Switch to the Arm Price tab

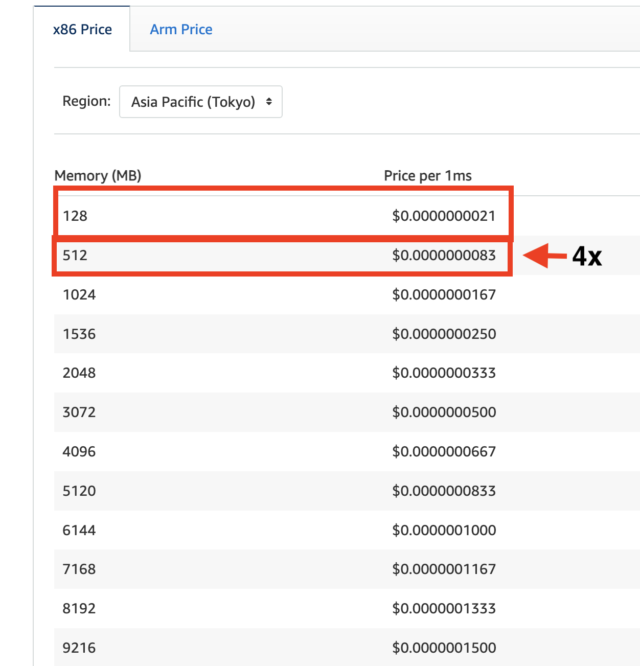[181, 29]
